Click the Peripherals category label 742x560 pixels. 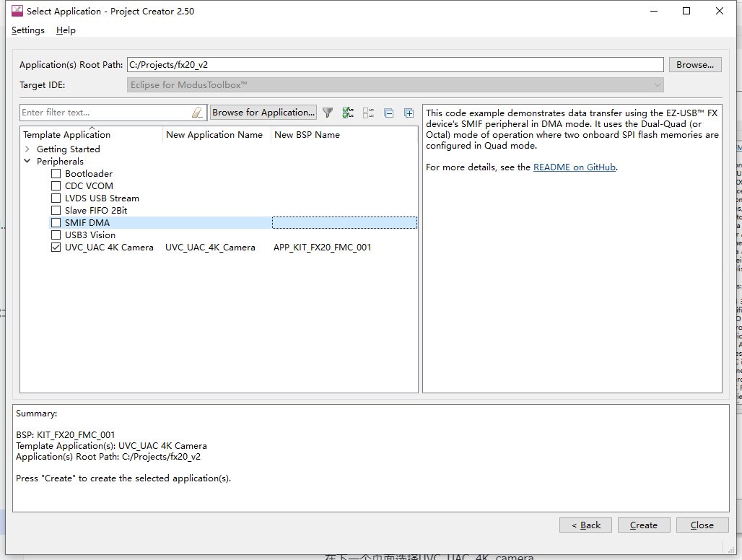pos(60,161)
